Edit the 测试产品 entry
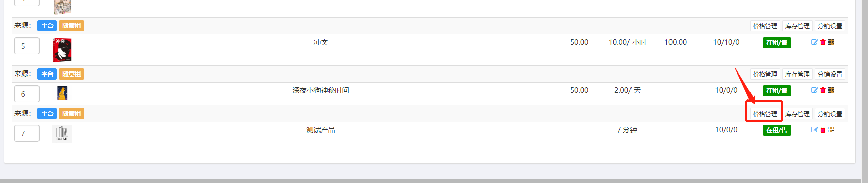Viewport: 868px width, 183px height. pyautogui.click(x=814, y=130)
